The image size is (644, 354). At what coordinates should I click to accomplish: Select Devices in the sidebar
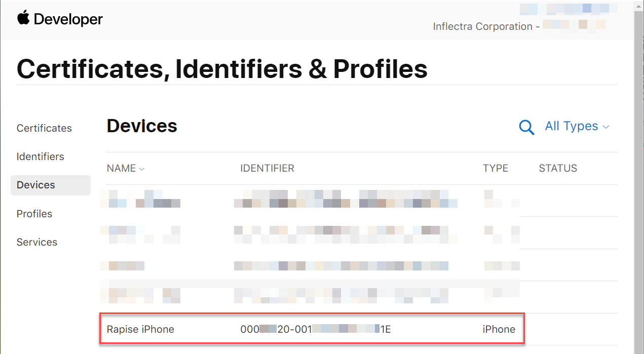point(36,185)
